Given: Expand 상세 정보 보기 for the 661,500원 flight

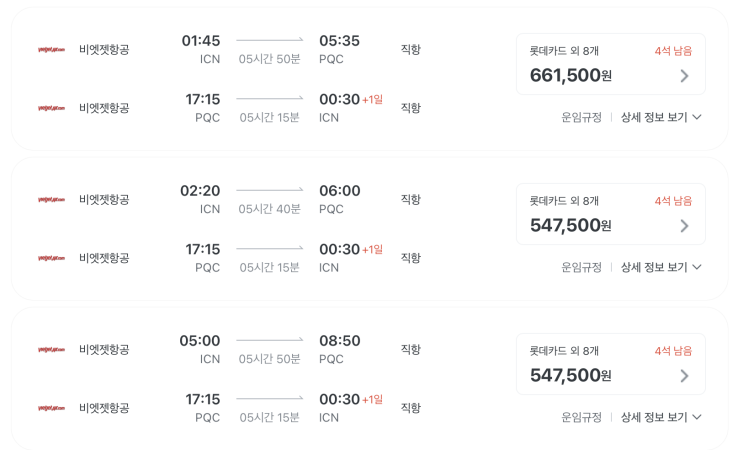Looking at the screenshot, I should (661, 117).
